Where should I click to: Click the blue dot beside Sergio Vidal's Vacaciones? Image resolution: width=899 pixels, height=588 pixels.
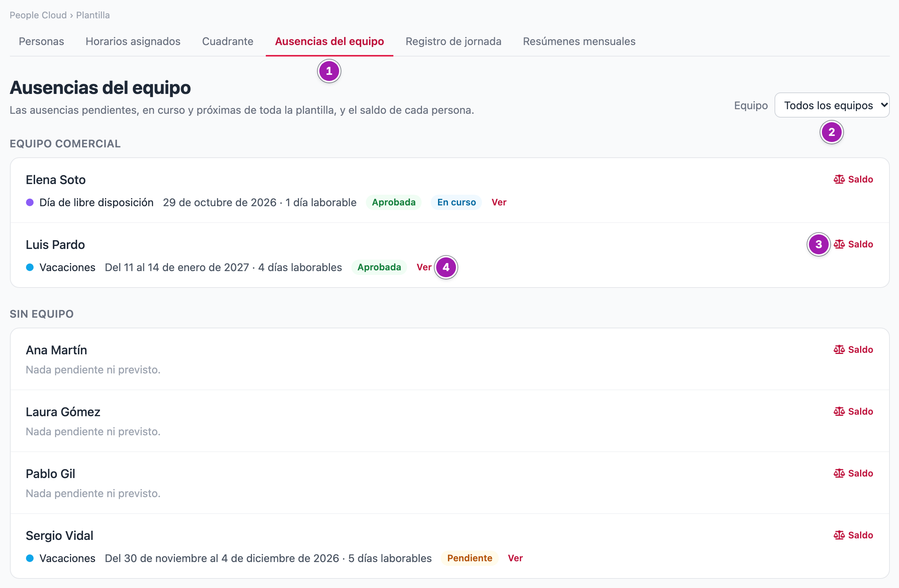point(30,558)
